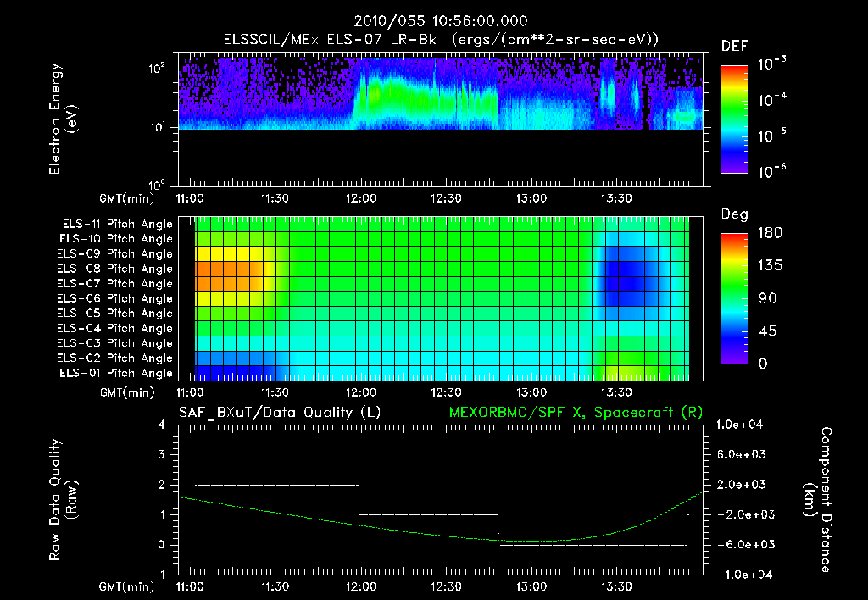
Task: Click the 11:00 tick label under bottom plot
Action: pyautogui.click(x=190, y=586)
